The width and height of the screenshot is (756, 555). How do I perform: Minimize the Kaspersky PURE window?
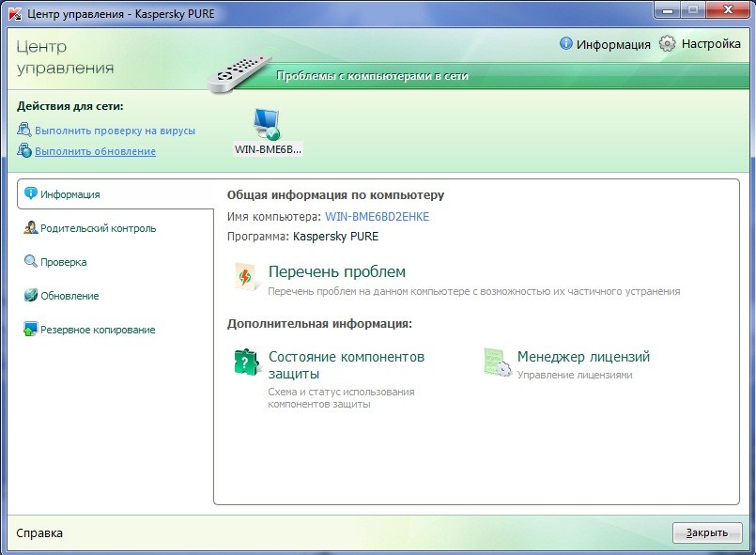click(x=668, y=10)
